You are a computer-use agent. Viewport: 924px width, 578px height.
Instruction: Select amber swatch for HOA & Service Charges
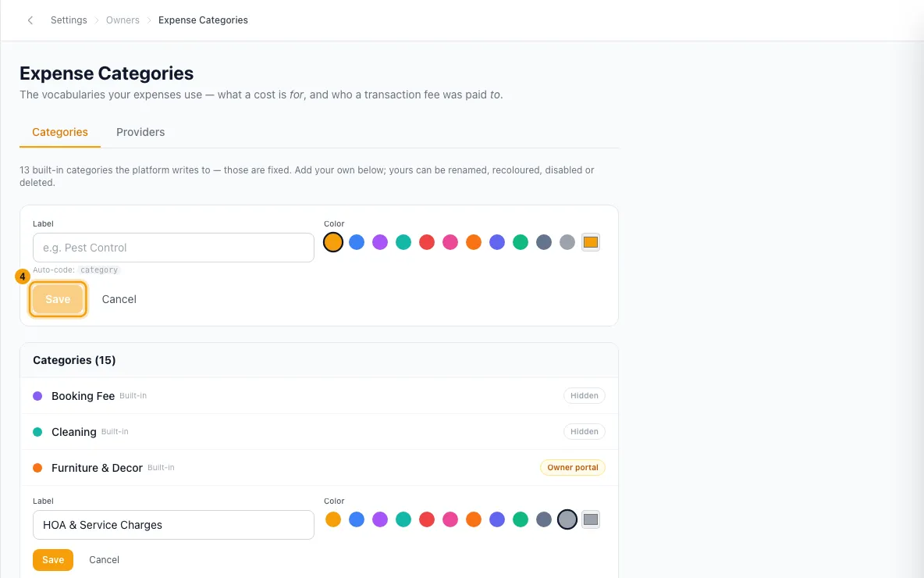[x=333, y=519]
